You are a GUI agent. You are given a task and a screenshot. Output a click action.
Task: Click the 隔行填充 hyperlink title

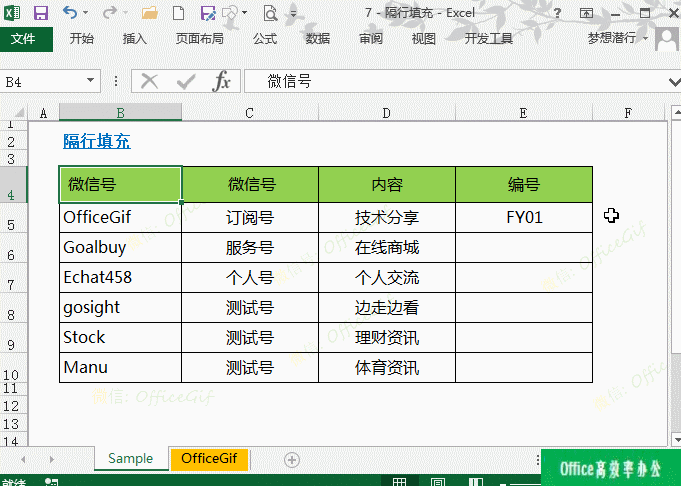click(97, 141)
